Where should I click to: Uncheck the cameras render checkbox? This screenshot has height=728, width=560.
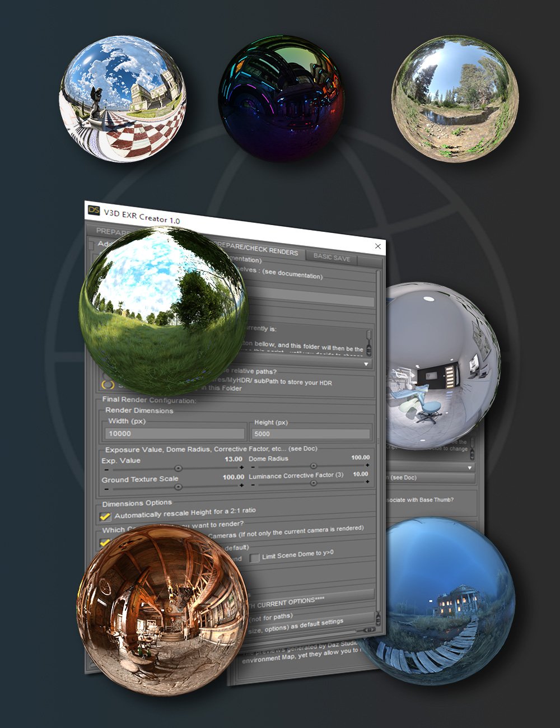coord(104,542)
